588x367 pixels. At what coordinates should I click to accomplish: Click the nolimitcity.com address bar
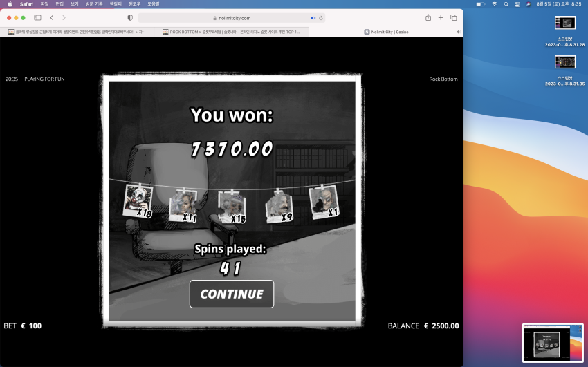[231, 18]
